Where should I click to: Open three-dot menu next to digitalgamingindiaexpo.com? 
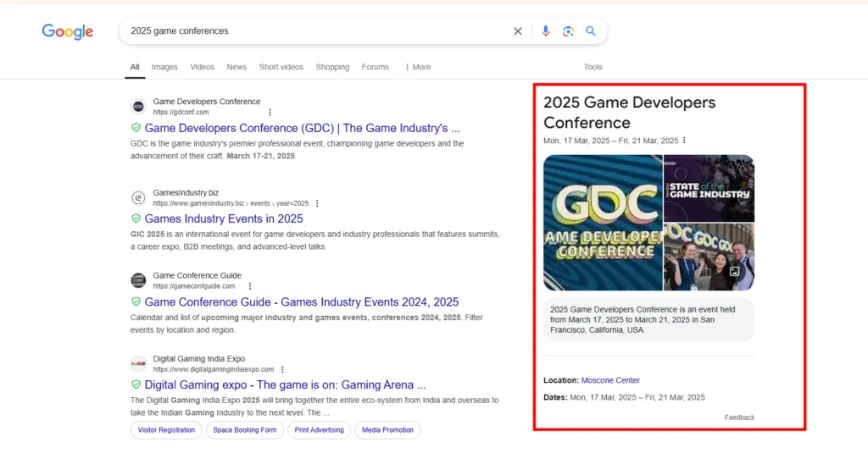point(282,369)
